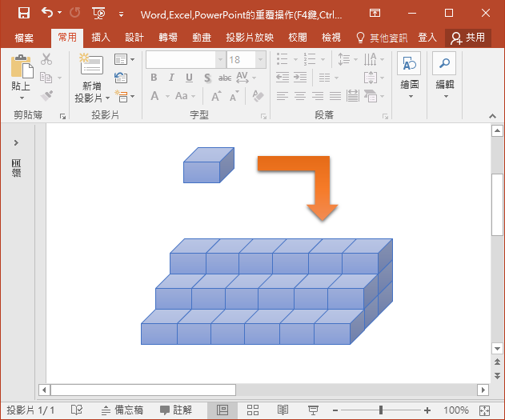Image resolution: width=505 pixels, height=420 pixels.
Task: Decrease font size with smaller A
Action: click(234, 96)
